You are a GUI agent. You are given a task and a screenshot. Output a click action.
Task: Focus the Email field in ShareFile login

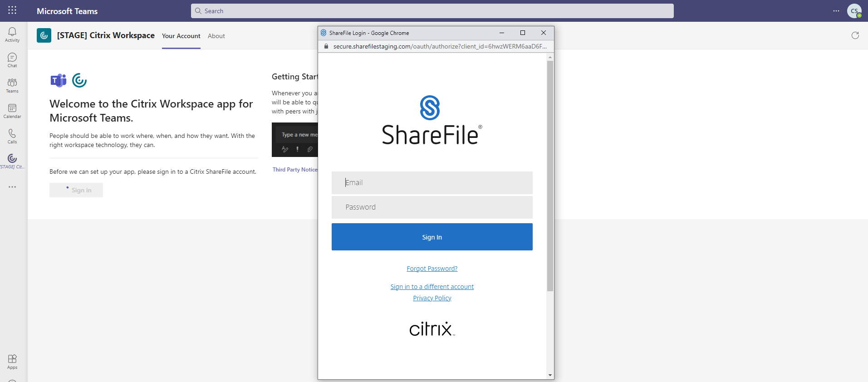[432, 182]
